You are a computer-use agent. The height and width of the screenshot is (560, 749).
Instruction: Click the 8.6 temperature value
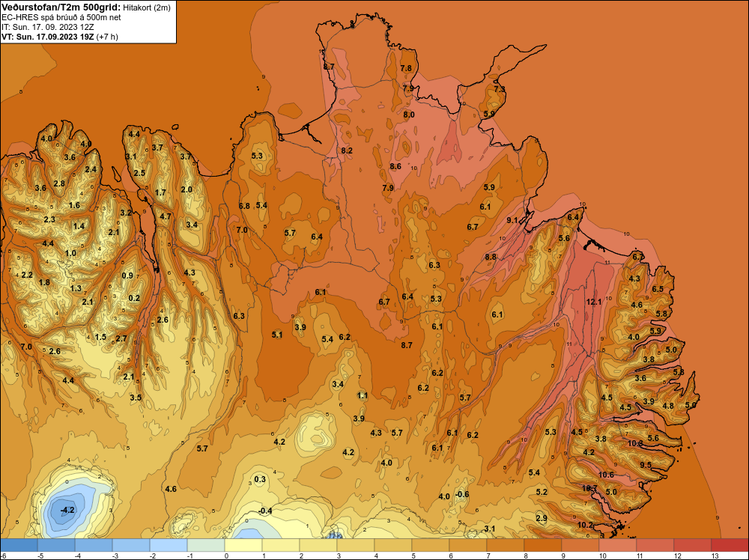click(395, 166)
